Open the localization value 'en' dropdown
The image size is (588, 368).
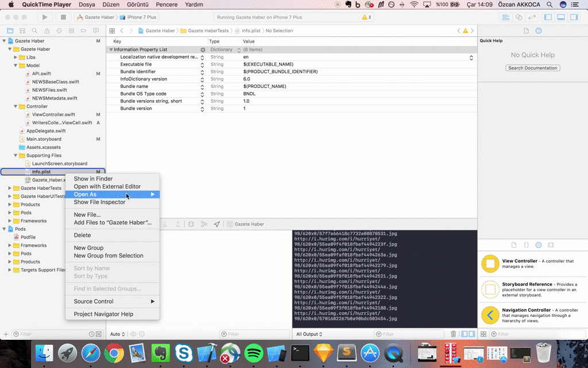(471, 57)
